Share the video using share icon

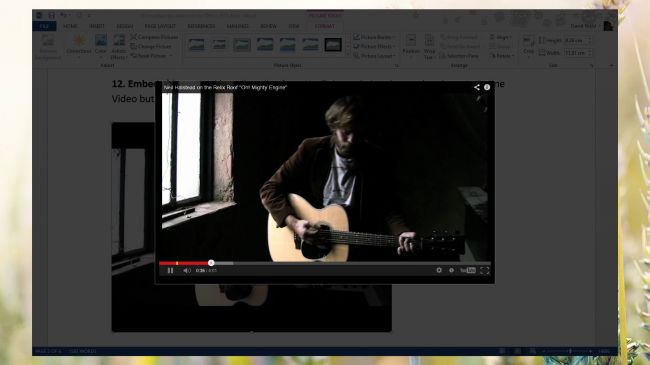(477, 87)
